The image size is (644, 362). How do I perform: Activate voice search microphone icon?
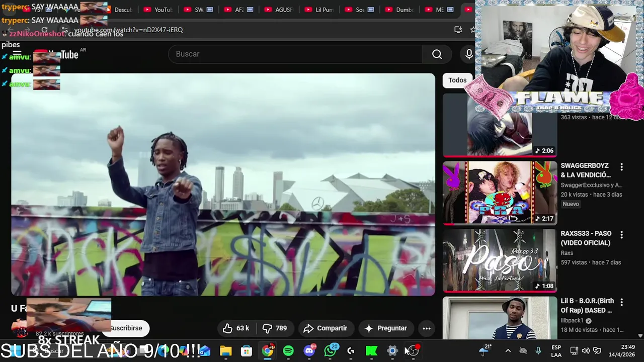[x=469, y=54]
